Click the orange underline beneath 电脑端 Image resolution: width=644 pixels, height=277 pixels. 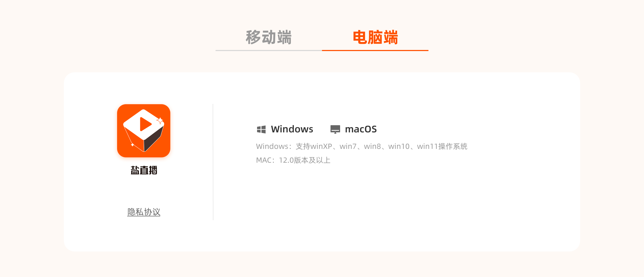pyautogui.click(x=375, y=50)
